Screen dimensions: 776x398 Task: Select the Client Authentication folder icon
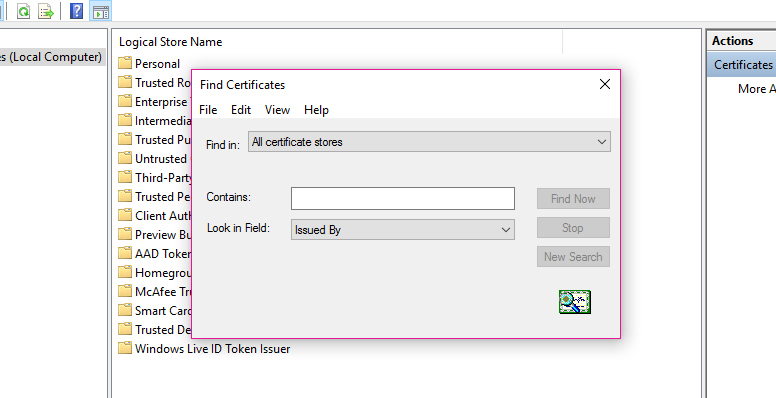coord(125,215)
